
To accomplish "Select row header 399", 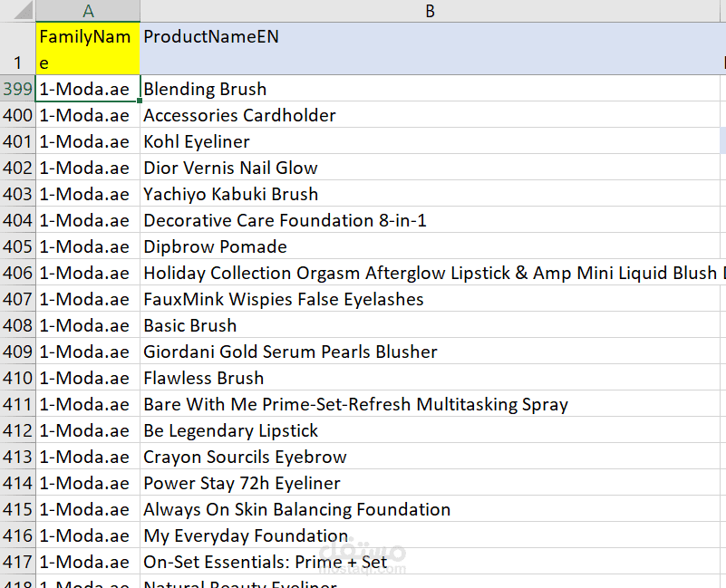I will 17,89.
